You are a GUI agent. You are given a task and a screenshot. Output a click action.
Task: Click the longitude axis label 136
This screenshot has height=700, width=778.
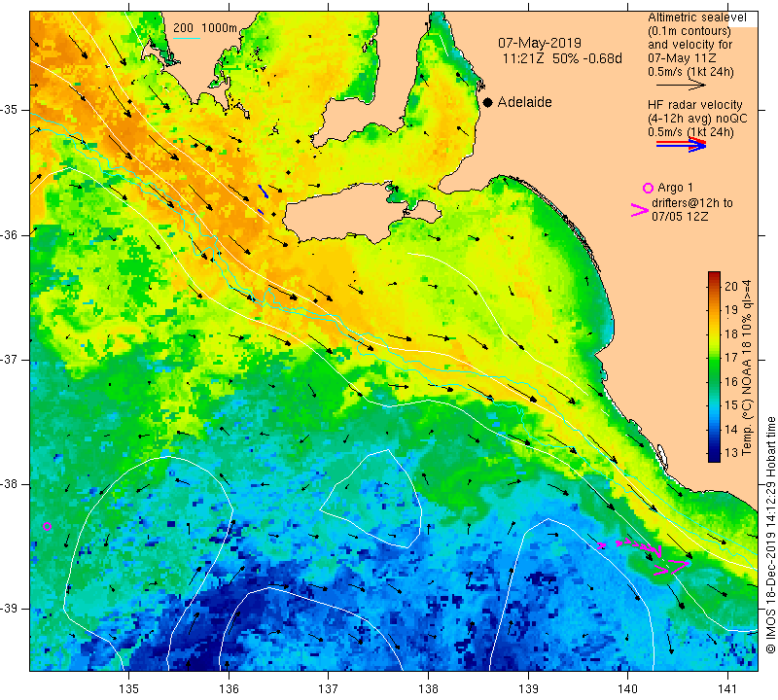click(229, 688)
